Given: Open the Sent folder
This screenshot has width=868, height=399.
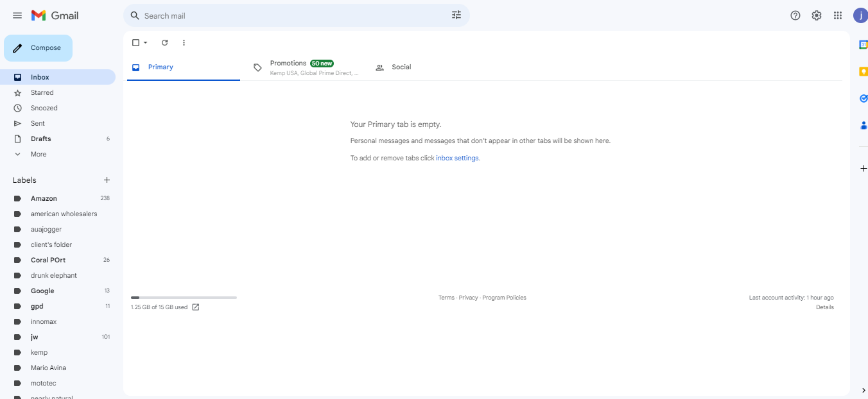Looking at the screenshot, I should click(x=58, y=123).
